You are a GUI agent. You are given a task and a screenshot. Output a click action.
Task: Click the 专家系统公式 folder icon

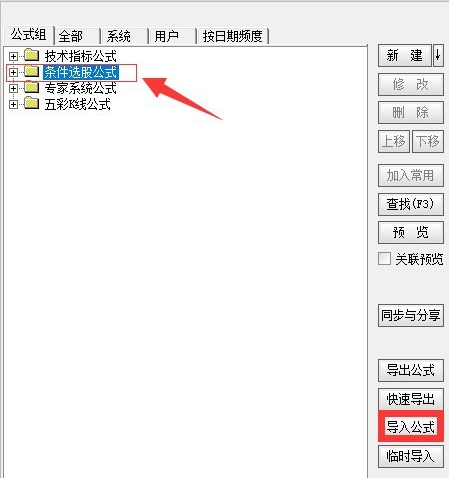tap(32, 87)
